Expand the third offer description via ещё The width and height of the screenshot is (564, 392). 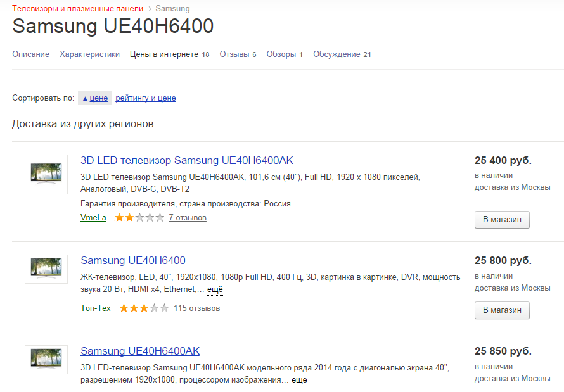coord(299,380)
